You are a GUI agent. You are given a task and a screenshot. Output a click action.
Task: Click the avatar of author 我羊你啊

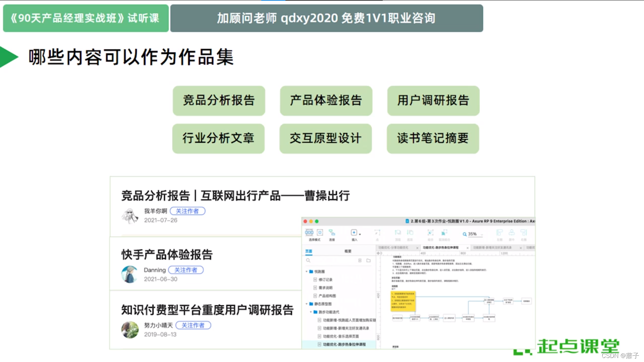pyautogui.click(x=130, y=216)
